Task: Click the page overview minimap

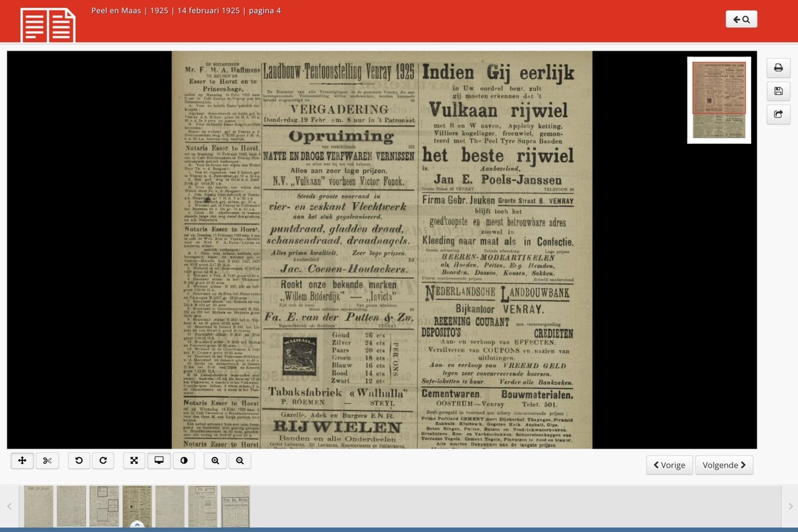Action: point(719,100)
